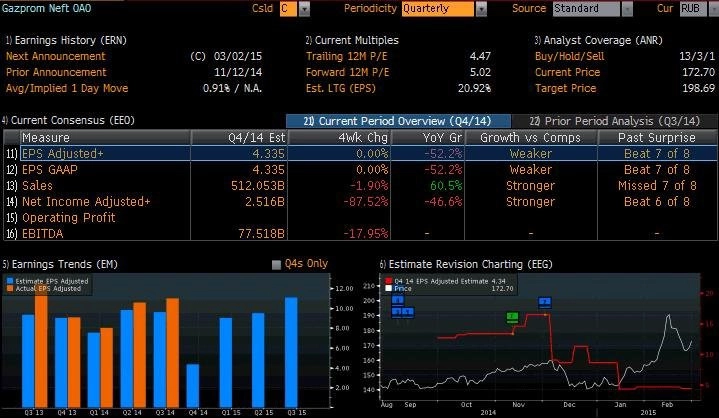This screenshot has height=418, width=719.
Task: Click the Q4/14 Est column header
Action: pos(239,138)
